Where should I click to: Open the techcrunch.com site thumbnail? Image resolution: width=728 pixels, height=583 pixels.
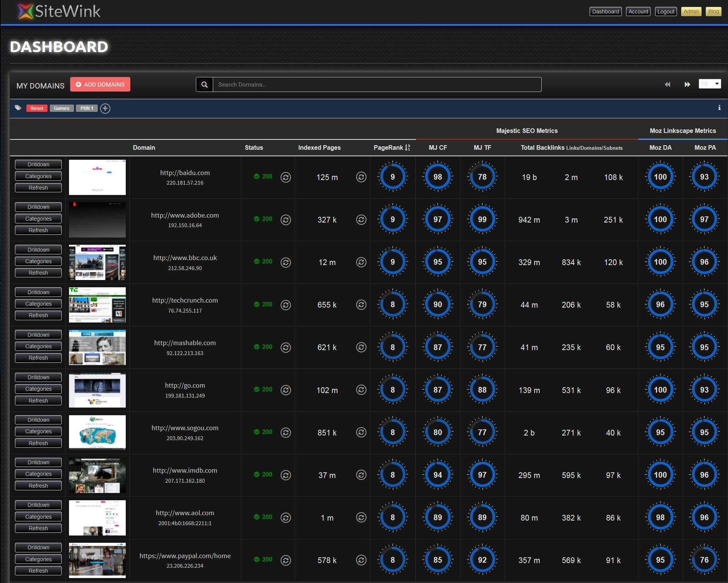pyautogui.click(x=97, y=305)
